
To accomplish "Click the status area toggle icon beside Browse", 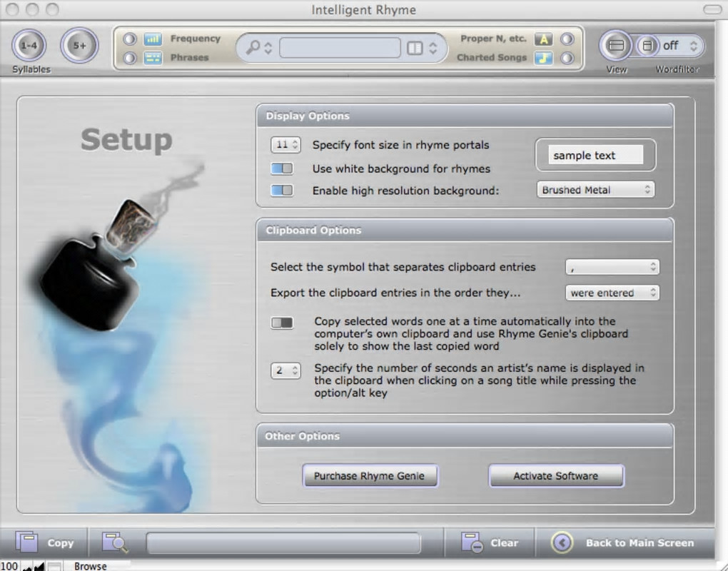I will pyautogui.click(x=54, y=566).
